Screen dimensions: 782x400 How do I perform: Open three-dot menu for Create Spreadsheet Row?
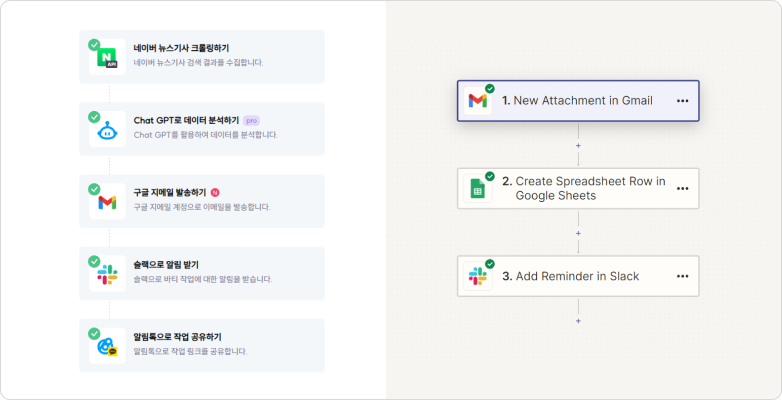pos(682,189)
